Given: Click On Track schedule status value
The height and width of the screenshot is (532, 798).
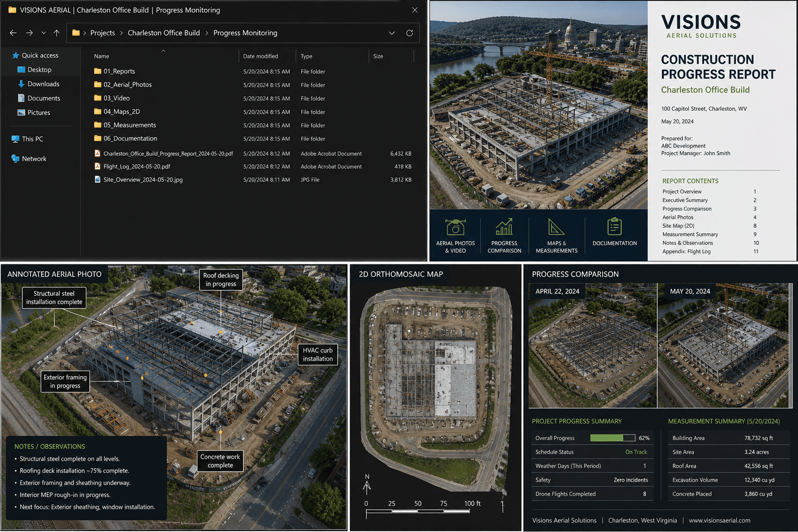Looking at the screenshot, I should click(x=636, y=452).
